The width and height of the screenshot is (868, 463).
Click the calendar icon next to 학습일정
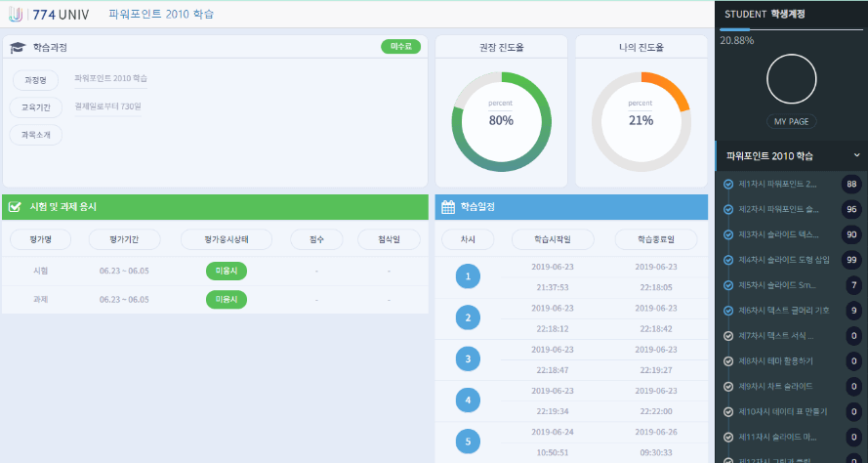(x=448, y=207)
